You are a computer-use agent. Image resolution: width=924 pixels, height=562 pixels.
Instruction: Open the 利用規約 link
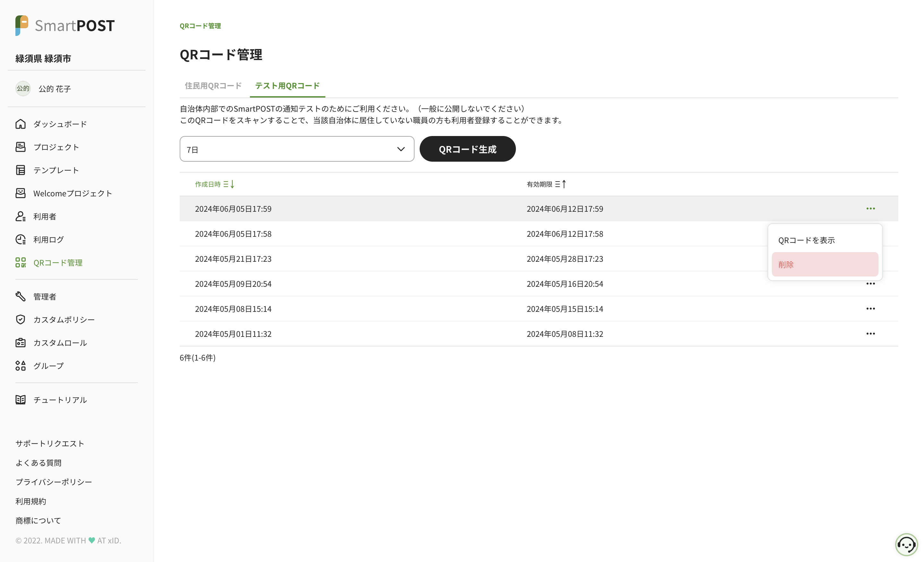click(x=30, y=501)
